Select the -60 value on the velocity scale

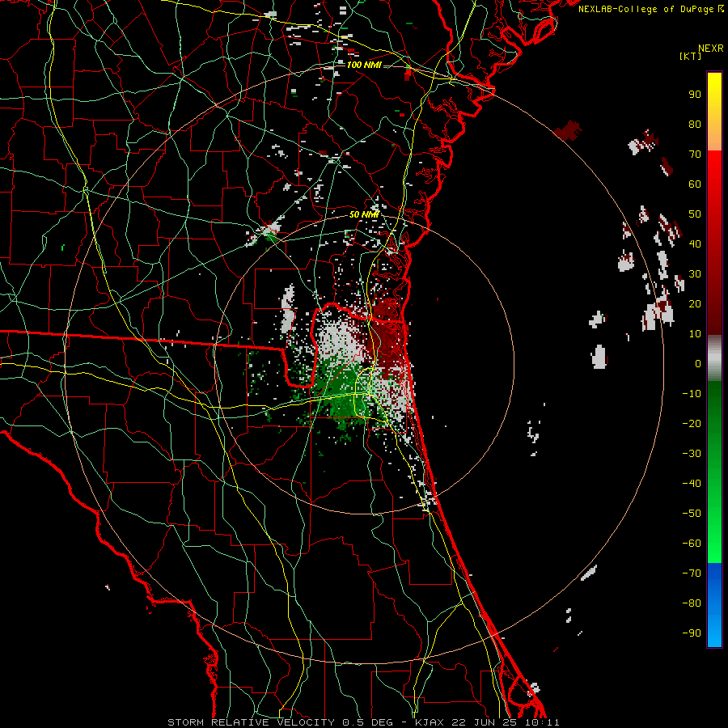click(x=692, y=544)
